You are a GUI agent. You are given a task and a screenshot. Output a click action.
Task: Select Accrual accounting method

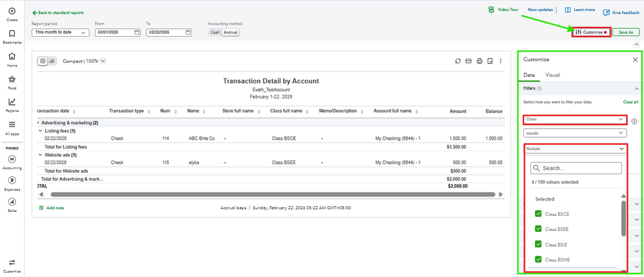coord(230,32)
